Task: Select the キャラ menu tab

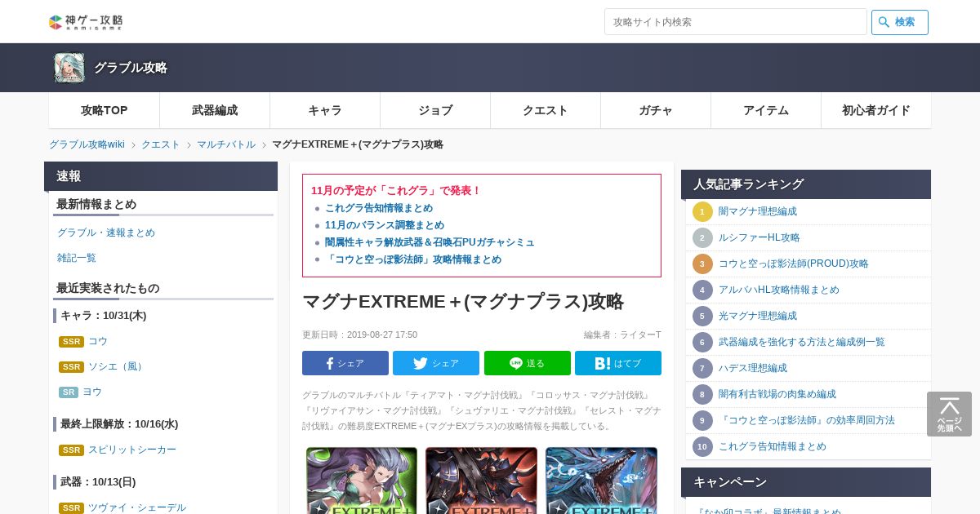Action: (325, 110)
